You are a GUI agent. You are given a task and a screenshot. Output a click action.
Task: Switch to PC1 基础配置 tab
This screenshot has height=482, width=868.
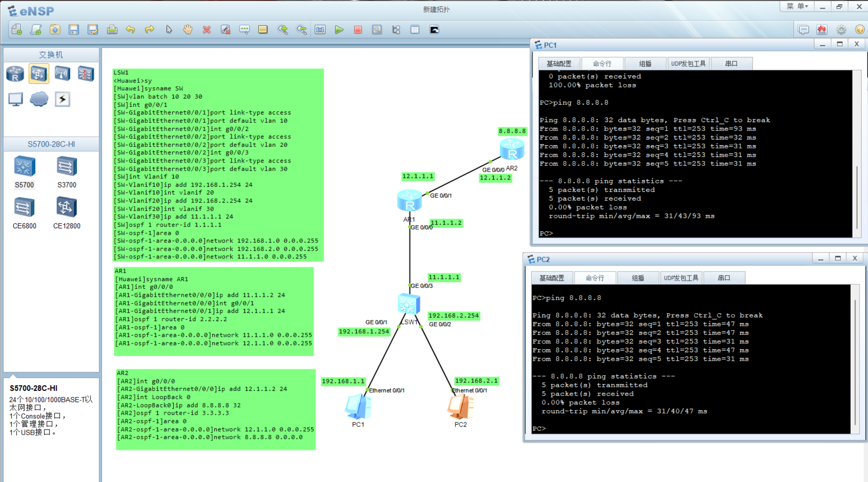(559, 64)
